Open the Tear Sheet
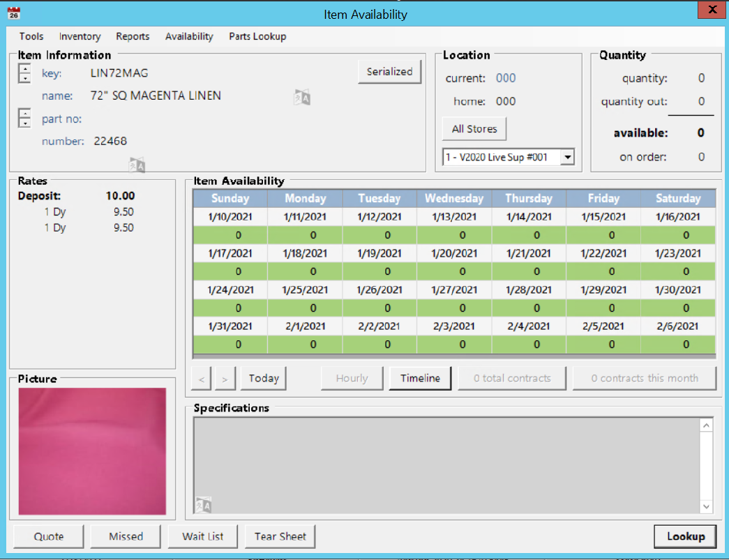The width and height of the screenshot is (729, 560). [280, 536]
